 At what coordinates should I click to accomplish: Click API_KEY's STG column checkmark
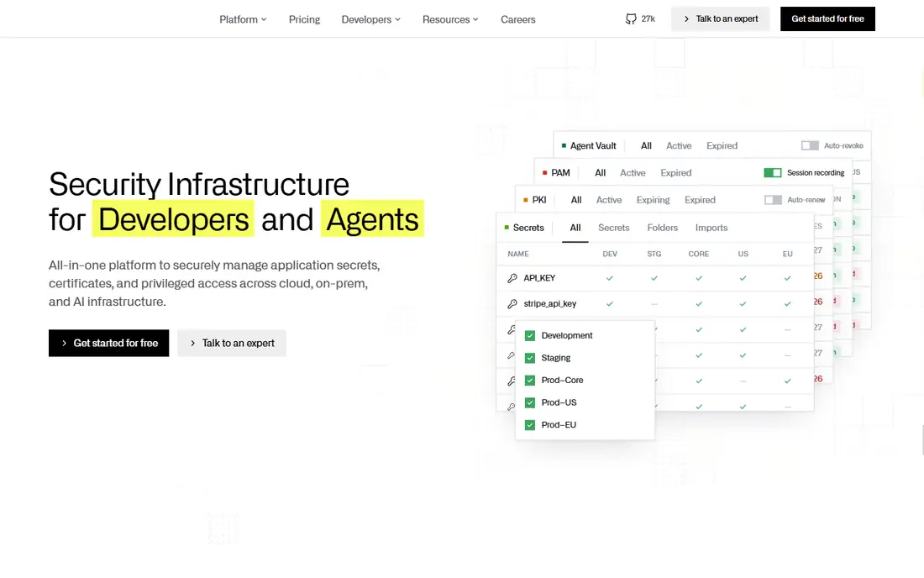coord(654,278)
